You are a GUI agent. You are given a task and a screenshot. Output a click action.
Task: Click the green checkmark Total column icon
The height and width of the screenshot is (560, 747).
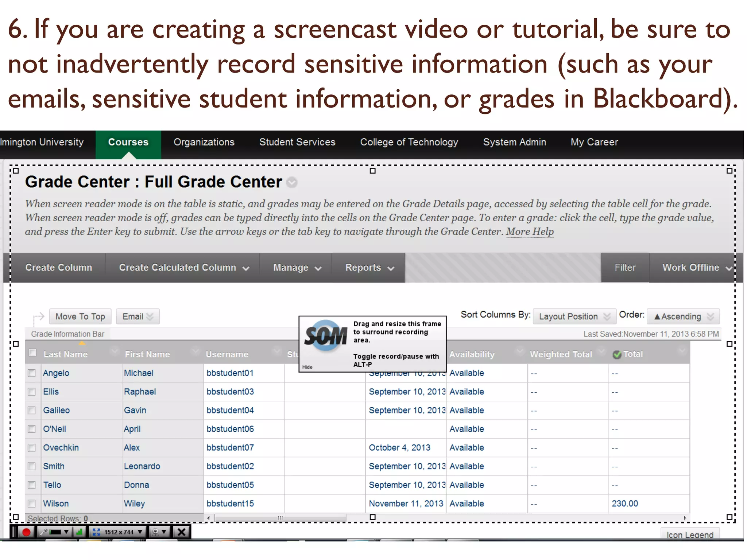(x=617, y=354)
